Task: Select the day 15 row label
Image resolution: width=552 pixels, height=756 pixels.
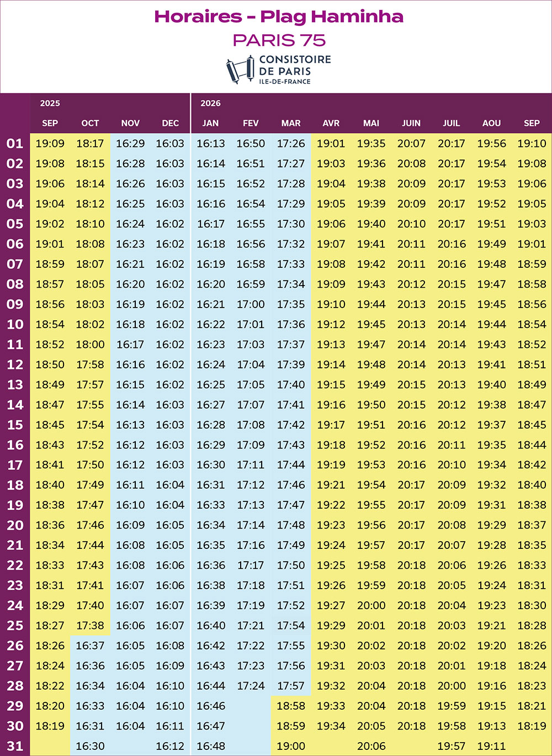Action: point(15,425)
